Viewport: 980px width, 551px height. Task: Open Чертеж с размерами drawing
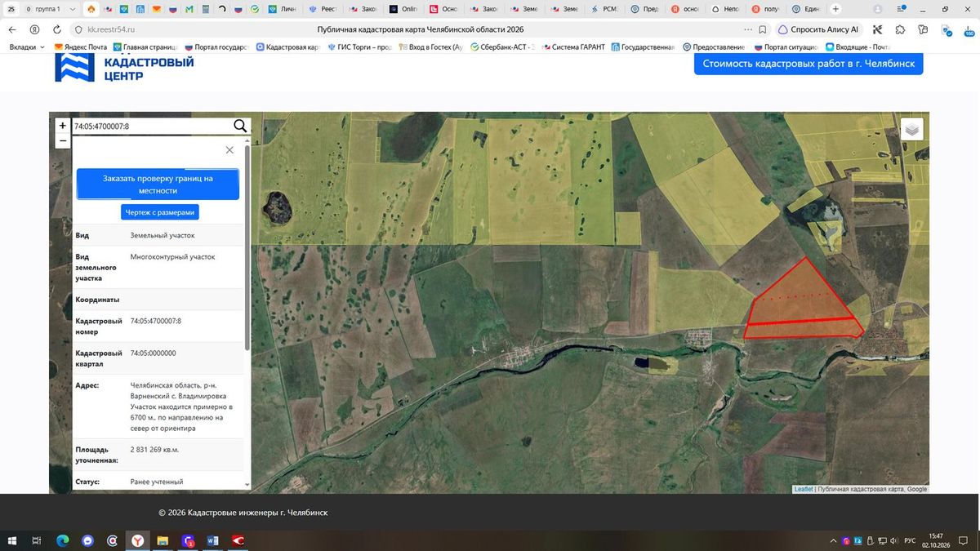point(160,212)
